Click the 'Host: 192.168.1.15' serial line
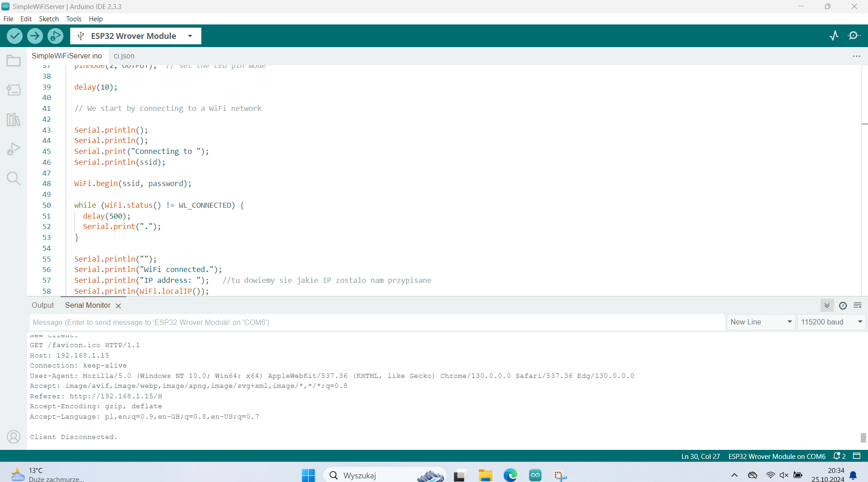 pyautogui.click(x=70, y=356)
